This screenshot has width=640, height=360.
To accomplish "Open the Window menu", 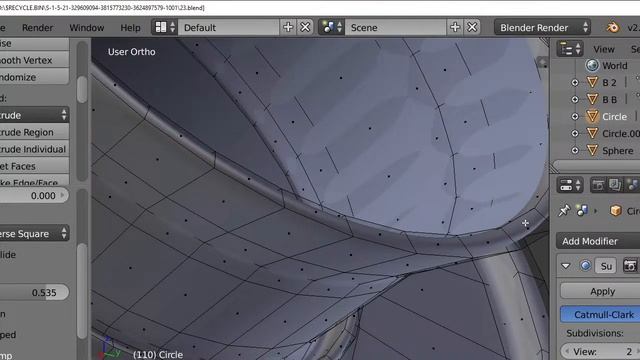I will (x=87, y=27).
